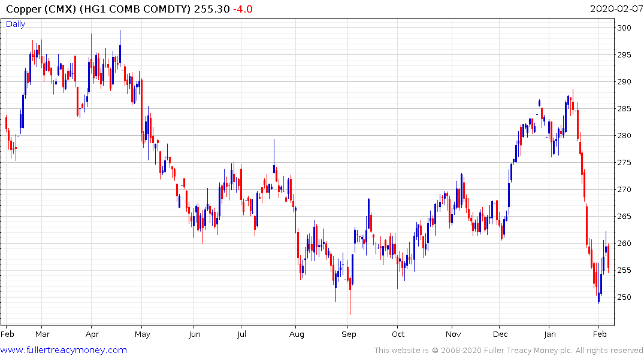
Task: Click the 285 price axis label
Action: coord(624,109)
